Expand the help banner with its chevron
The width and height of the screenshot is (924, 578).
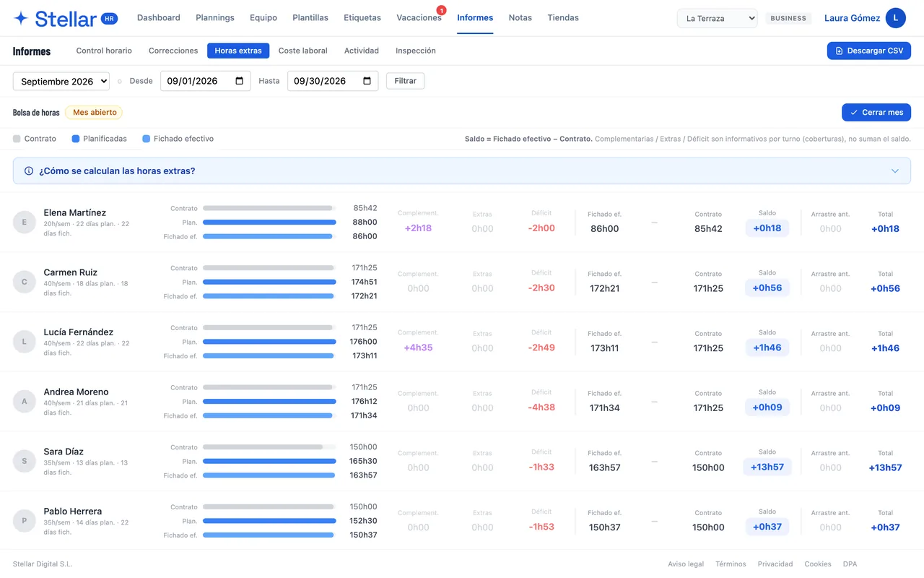click(x=895, y=171)
